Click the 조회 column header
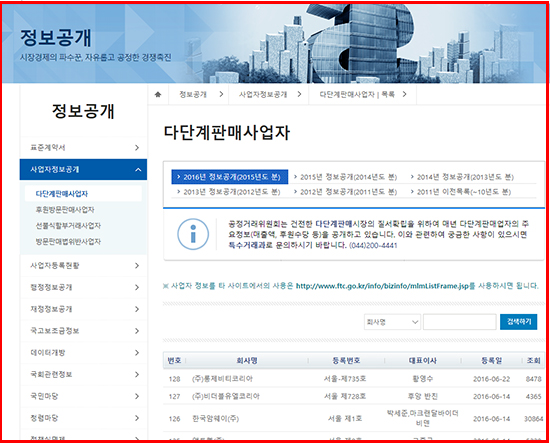 534,361
